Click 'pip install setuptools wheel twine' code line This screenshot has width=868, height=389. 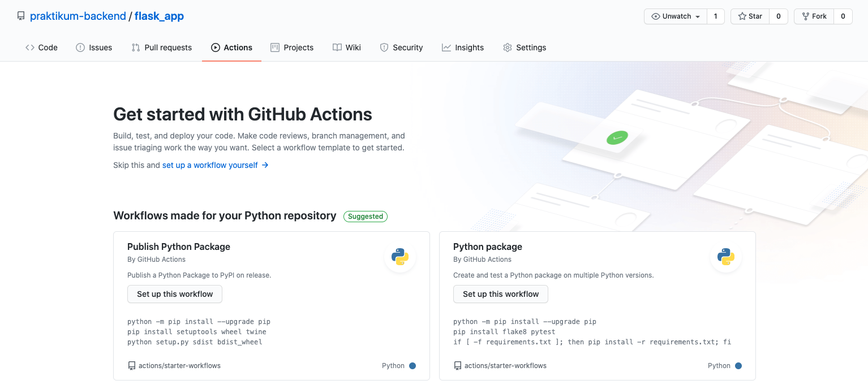point(197,332)
